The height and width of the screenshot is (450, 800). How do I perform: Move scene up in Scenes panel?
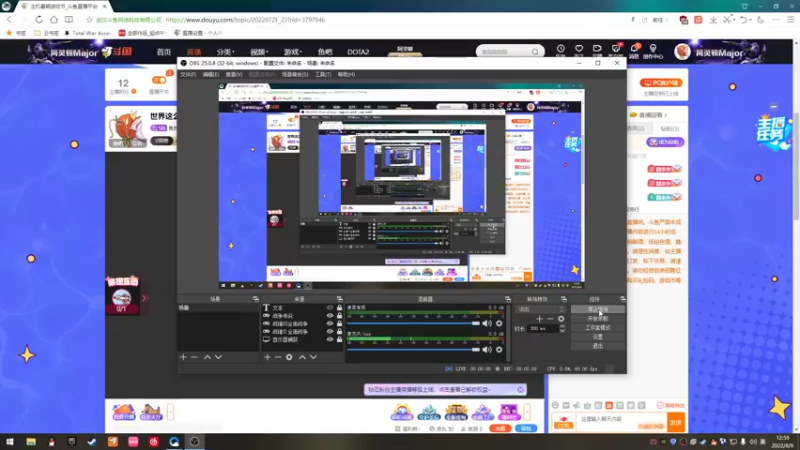point(207,357)
